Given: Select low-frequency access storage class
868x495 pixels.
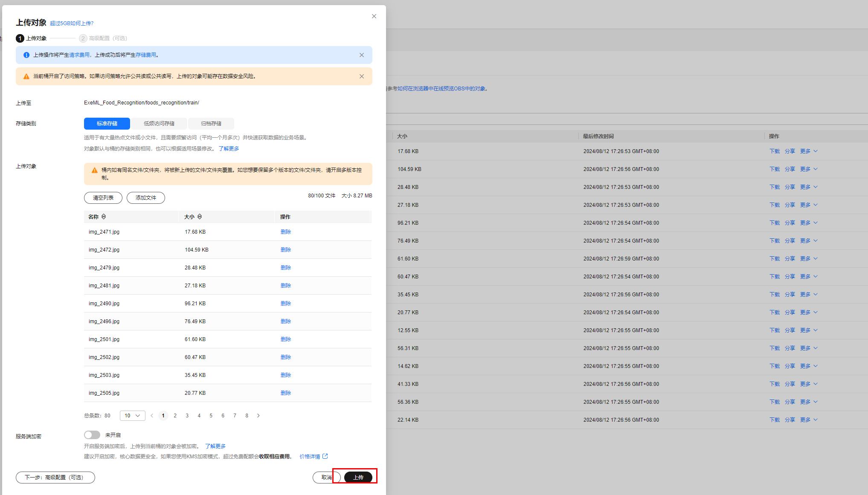Looking at the screenshot, I should point(159,124).
